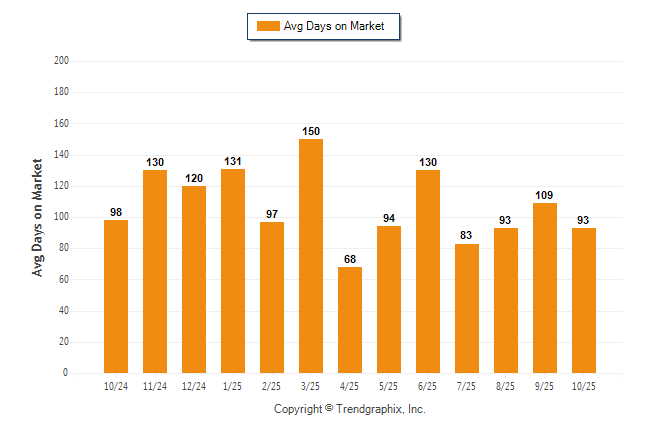The image size is (646, 434).
Task: Click the 8/25 bar showing 93
Action: (x=506, y=300)
